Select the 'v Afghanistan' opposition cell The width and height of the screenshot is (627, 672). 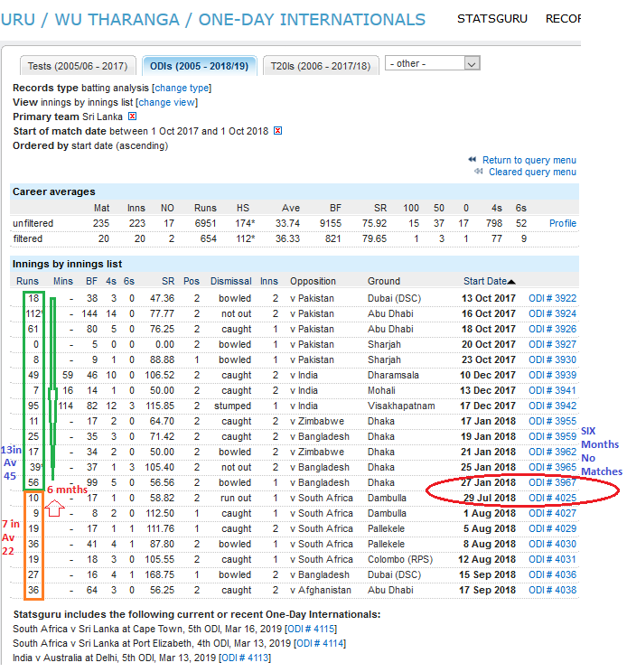tap(321, 590)
